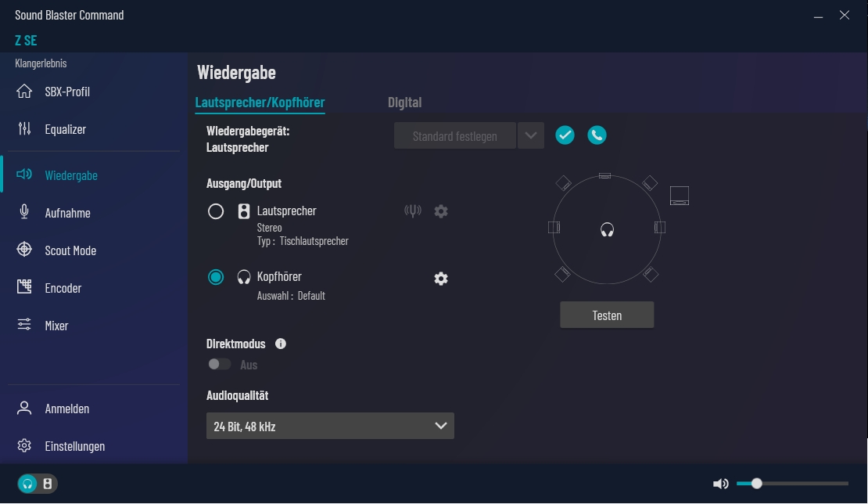Select the Lautsprecher output radio button
Image resolution: width=868 pixels, height=504 pixels.
tap(216, 211)
